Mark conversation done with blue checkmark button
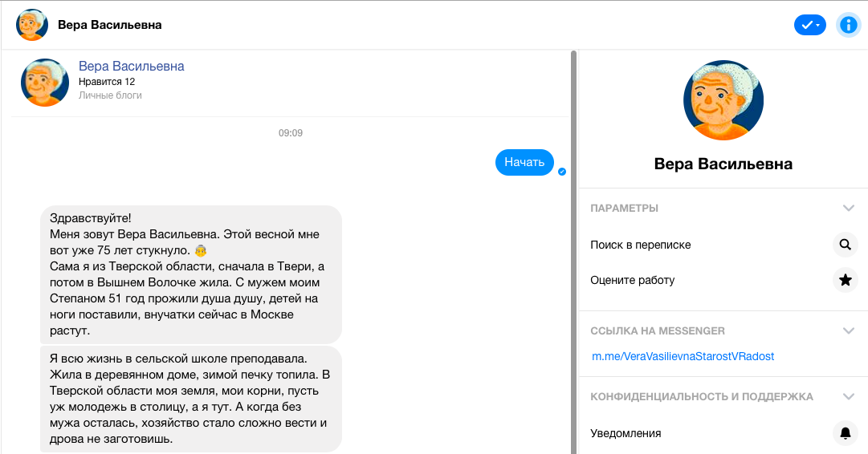Viewport: 868px width, 454px height. [x=809, y=25]
